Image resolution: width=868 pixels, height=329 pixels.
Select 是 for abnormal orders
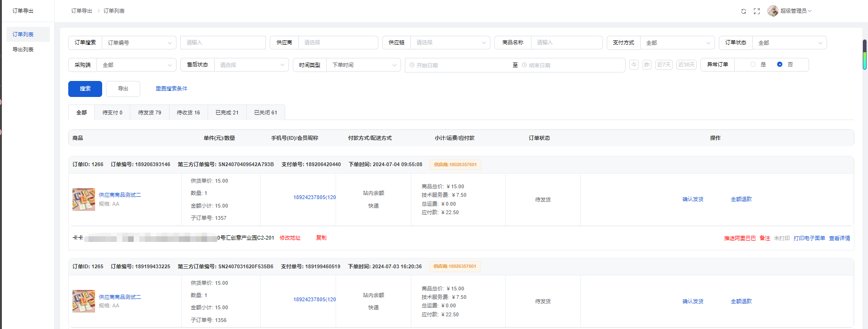tap(753, 64)
